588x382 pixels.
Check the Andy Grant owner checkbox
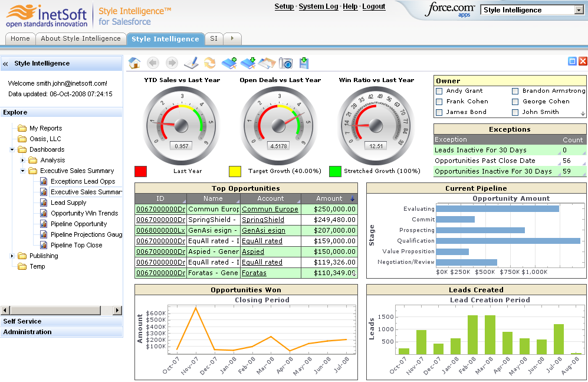tap(439, 91)
